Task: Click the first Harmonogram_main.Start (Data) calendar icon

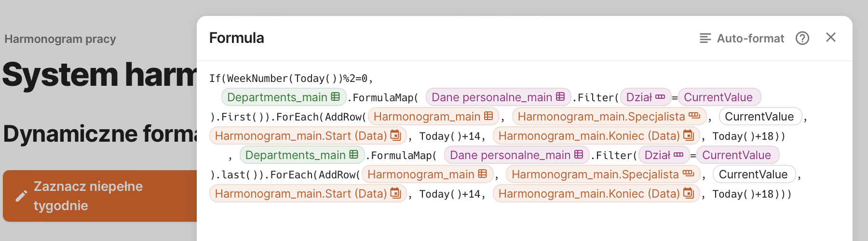Action: [x=395, y=135]
